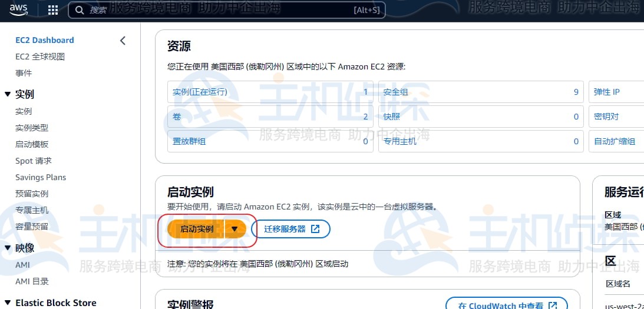Open 弹性 IP resource link
This screenshot has height=309, width=644.
click(x=607, y=92)
